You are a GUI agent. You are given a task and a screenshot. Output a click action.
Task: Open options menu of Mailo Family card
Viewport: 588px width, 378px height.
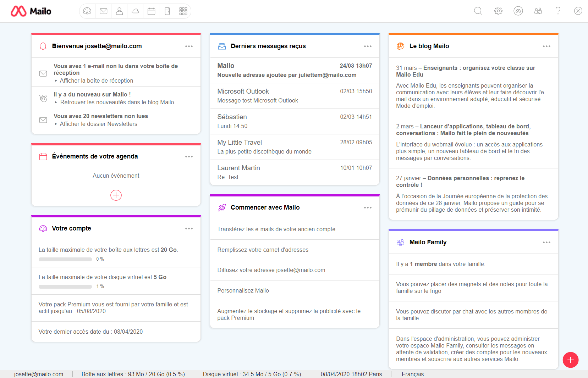[x=546, y=242]
